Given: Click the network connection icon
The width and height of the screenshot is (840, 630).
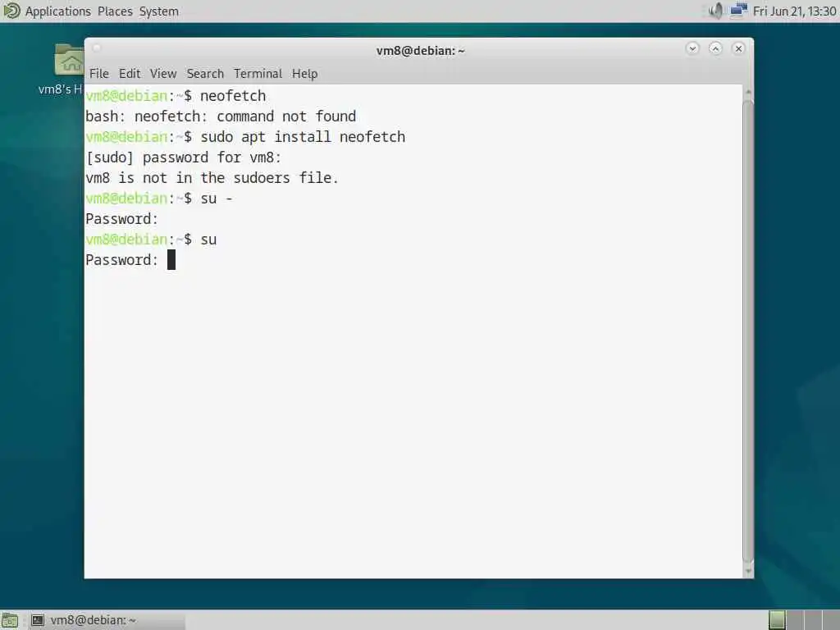Looking at the screenshot, I should (739, 11).
